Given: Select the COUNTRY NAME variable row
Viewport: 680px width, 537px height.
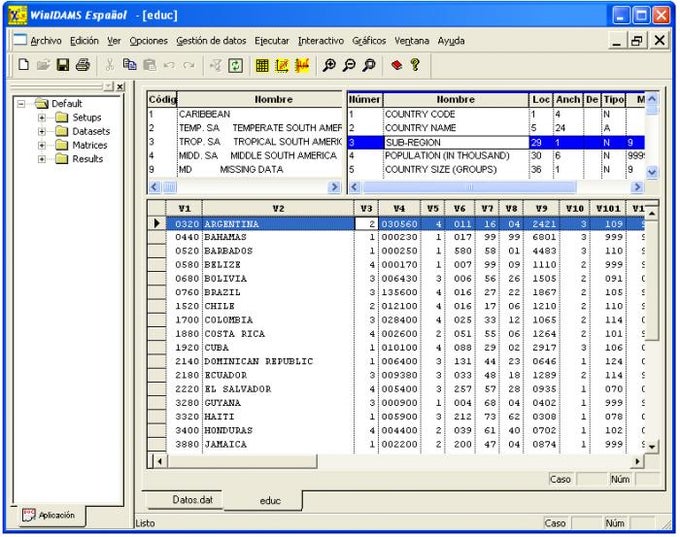Looking at the screenshot, I should pyautogui.click(x=496, y=128).
